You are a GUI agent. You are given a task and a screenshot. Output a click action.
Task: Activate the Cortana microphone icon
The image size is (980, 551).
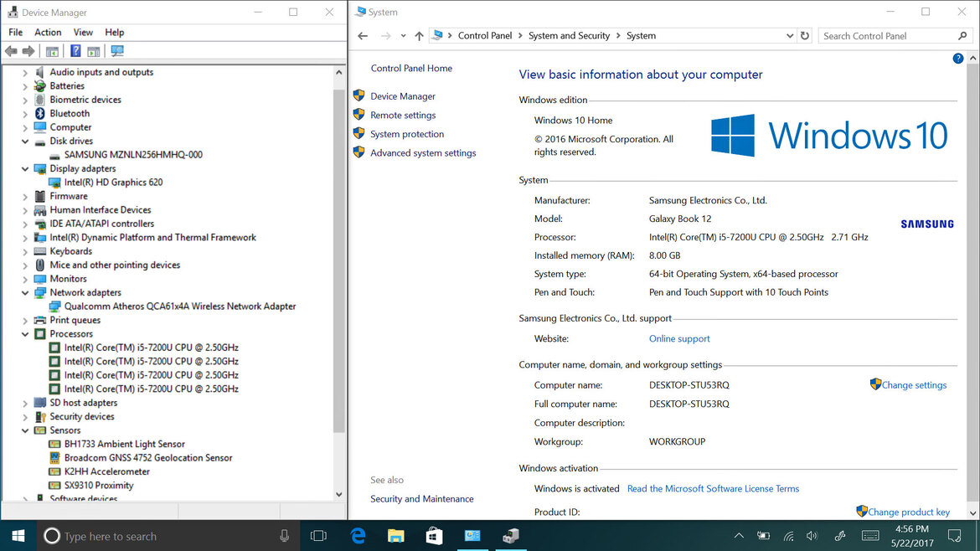tap(285, 536)
